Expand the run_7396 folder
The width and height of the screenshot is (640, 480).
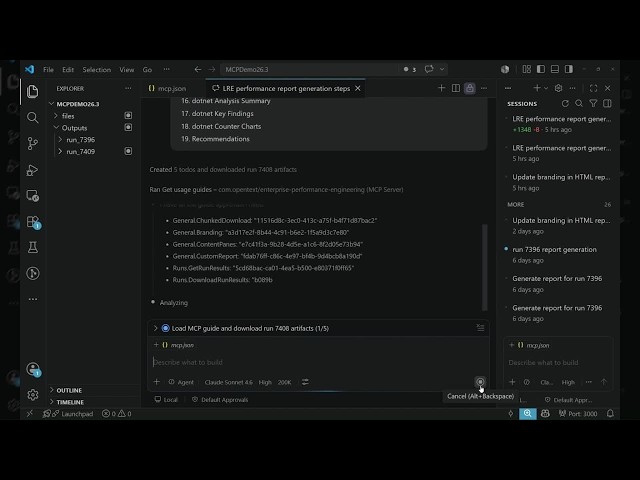[x=80, y=140]
